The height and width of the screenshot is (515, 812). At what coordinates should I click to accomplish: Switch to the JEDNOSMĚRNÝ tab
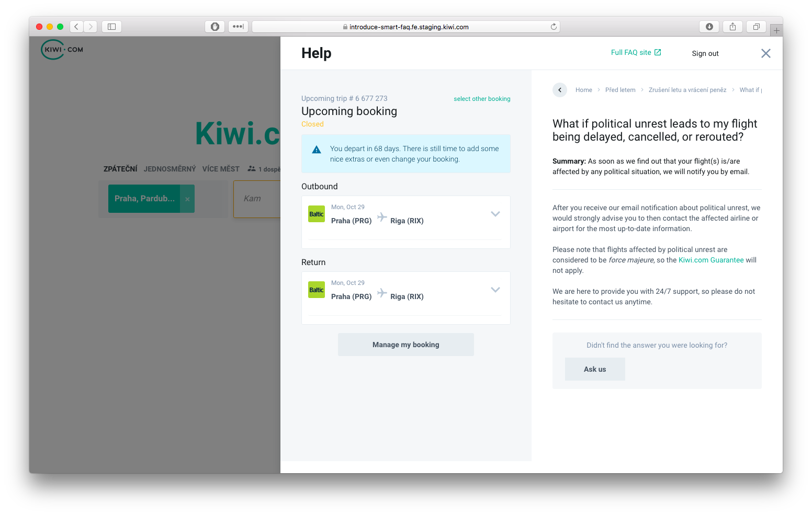(x=170, y=168)
